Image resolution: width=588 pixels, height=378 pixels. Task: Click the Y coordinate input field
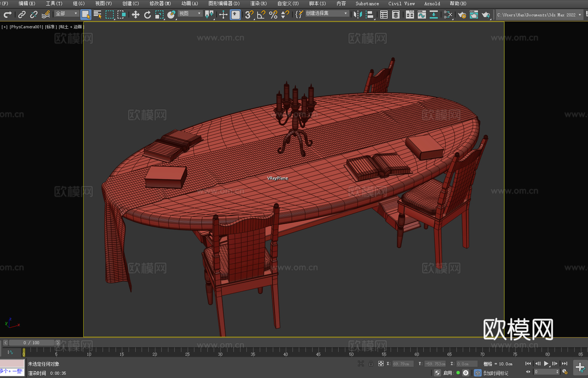pyautogui.click(x=435, y=364)
